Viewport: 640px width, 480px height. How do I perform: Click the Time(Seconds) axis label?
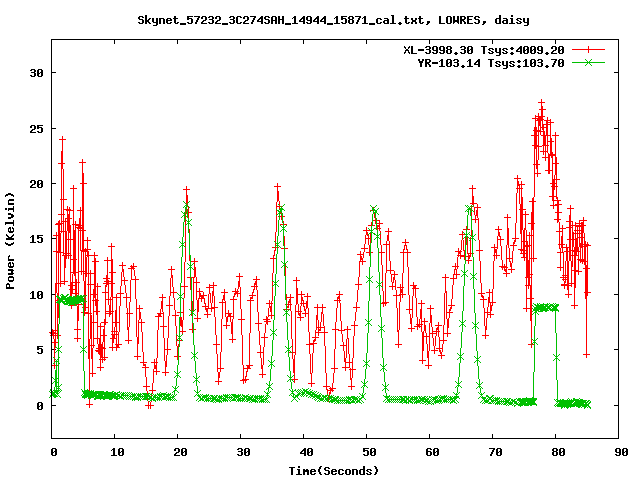pos(333,471)
